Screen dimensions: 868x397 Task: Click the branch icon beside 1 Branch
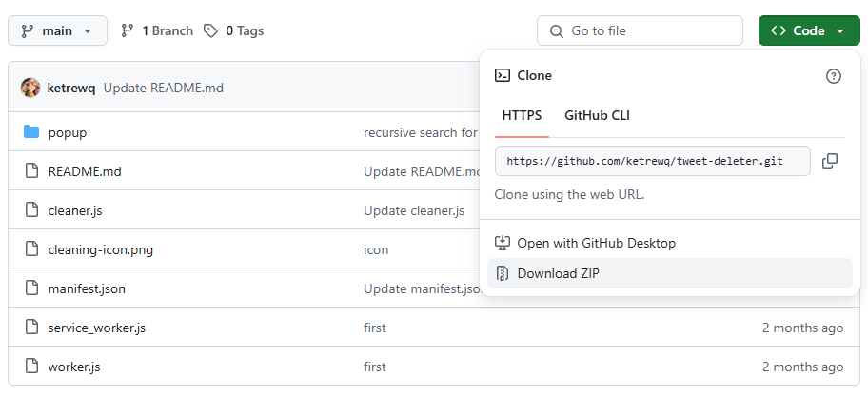coord(128,31)
